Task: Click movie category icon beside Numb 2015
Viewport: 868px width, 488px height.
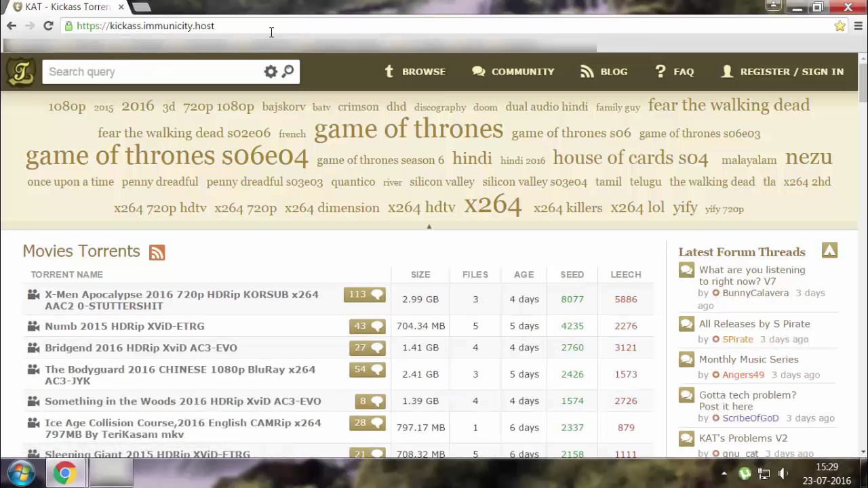Action: coord(33,326)
